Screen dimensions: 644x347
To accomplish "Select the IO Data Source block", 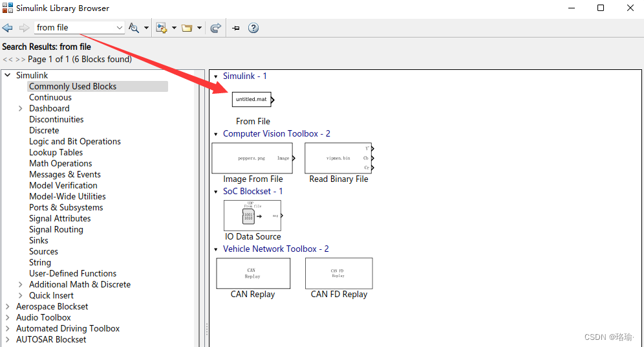I will (253, 216).
